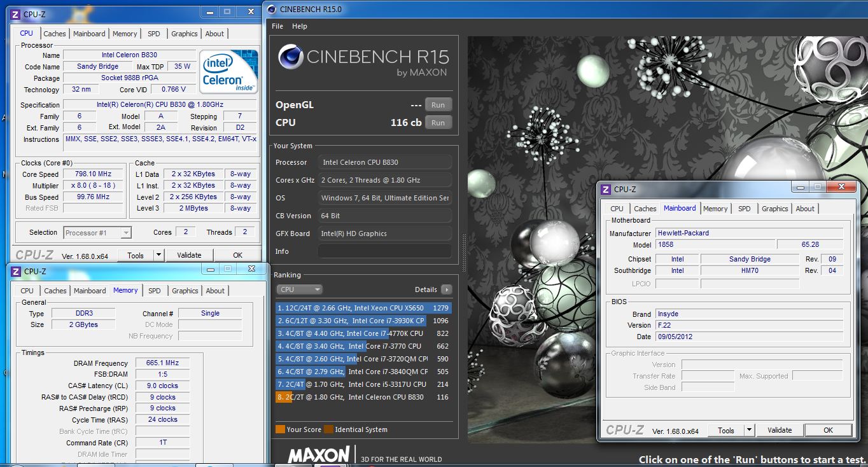Select the Celeron CPU B830 ranking row

pyautogui.click(x=363, y=397)
